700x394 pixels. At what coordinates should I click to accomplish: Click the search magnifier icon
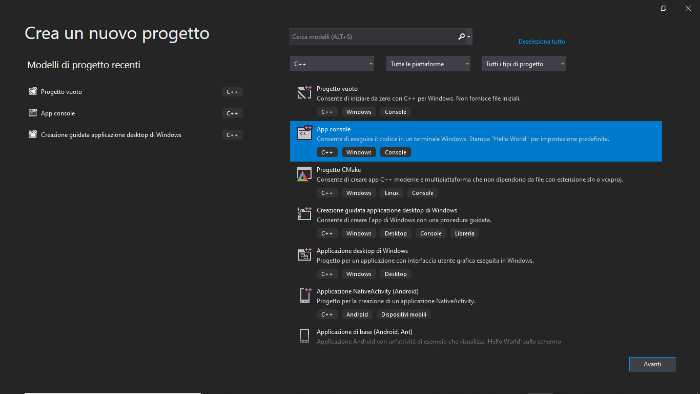(x=461, y=37)
